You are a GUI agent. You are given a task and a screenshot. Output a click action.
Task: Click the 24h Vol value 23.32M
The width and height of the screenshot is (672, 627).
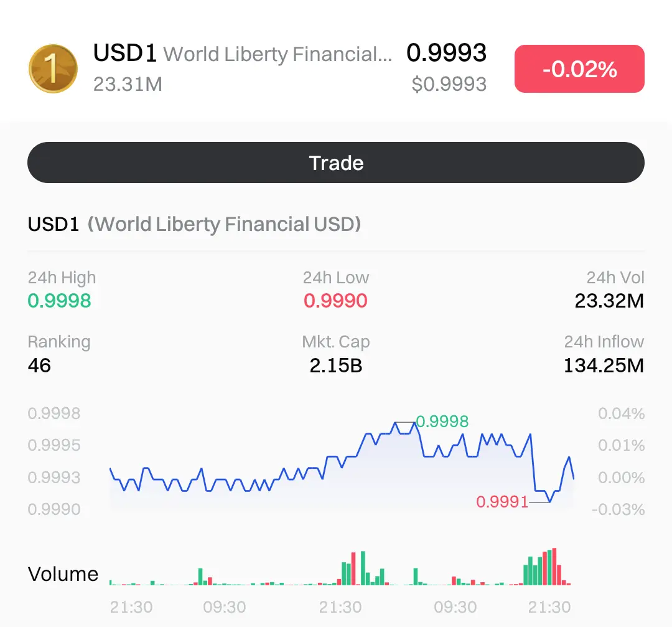pos(609,301)
